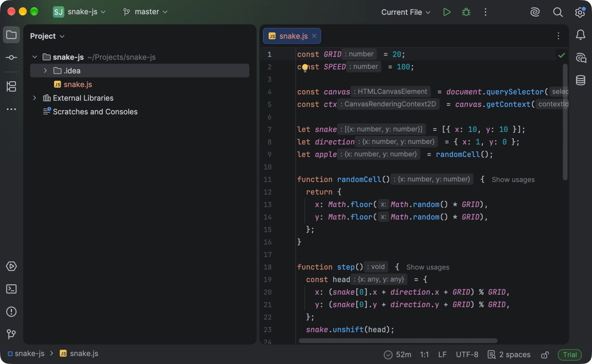Switch to the snake.js editor tab

click(293, 36)
